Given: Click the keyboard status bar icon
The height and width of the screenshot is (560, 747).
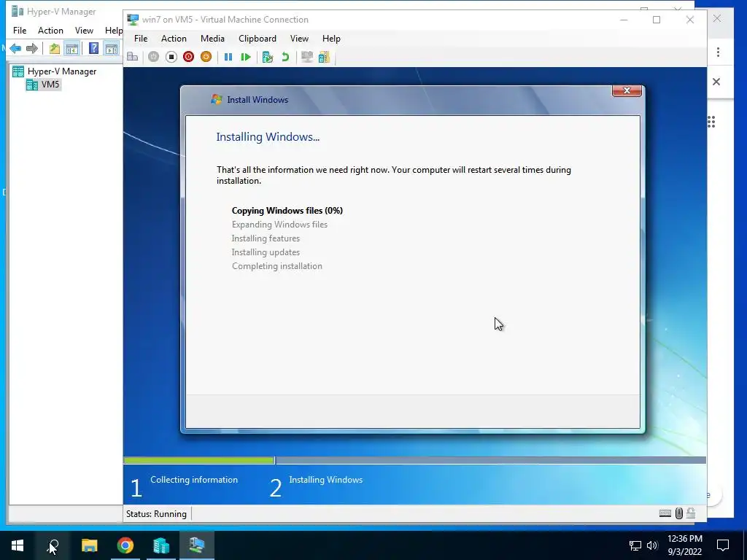Looking at the screenshot, I should (665, 513).
